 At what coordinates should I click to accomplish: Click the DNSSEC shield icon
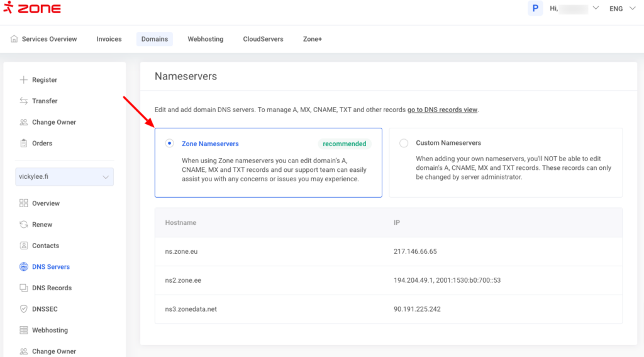click(24, 309)
